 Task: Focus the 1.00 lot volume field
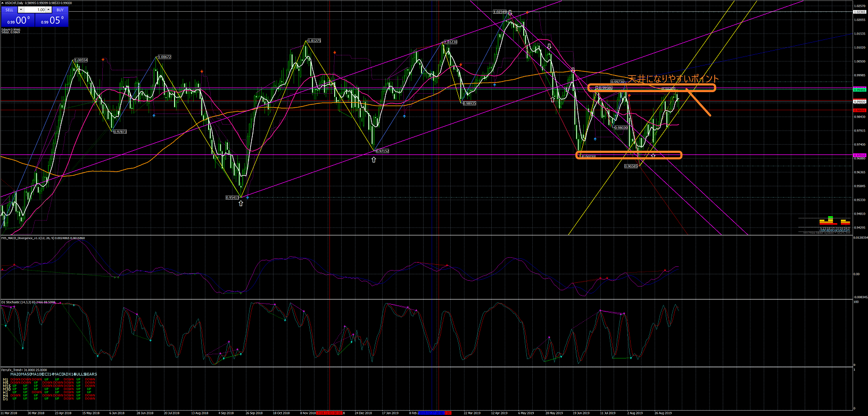35,10
